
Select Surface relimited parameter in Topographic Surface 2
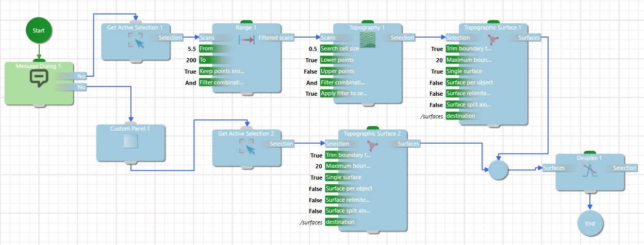(x=348, y=200)
